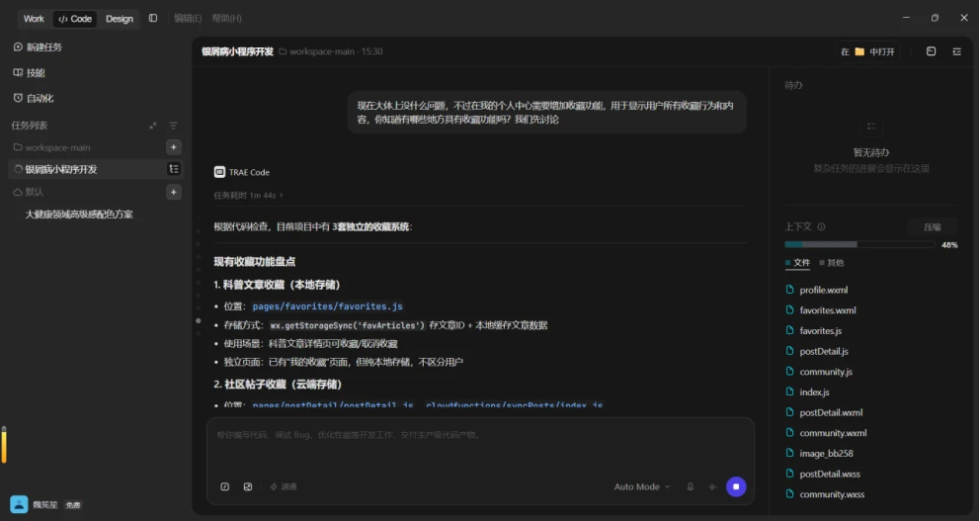Open the Auto Mode dropdown

click(642, 486)
